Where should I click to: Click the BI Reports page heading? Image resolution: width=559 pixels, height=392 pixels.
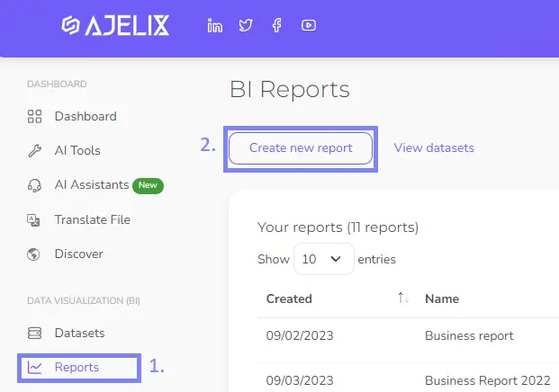tap(290, 89)
